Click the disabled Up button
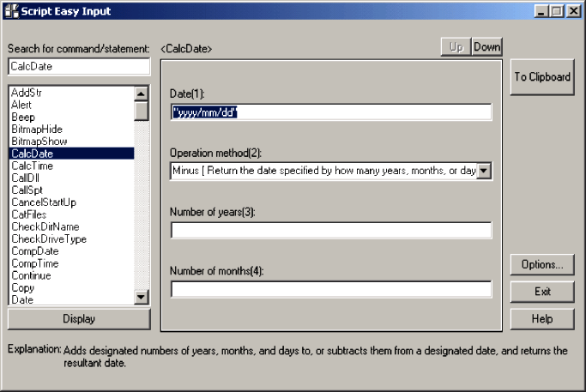The image size is (586, 392). 456,47
